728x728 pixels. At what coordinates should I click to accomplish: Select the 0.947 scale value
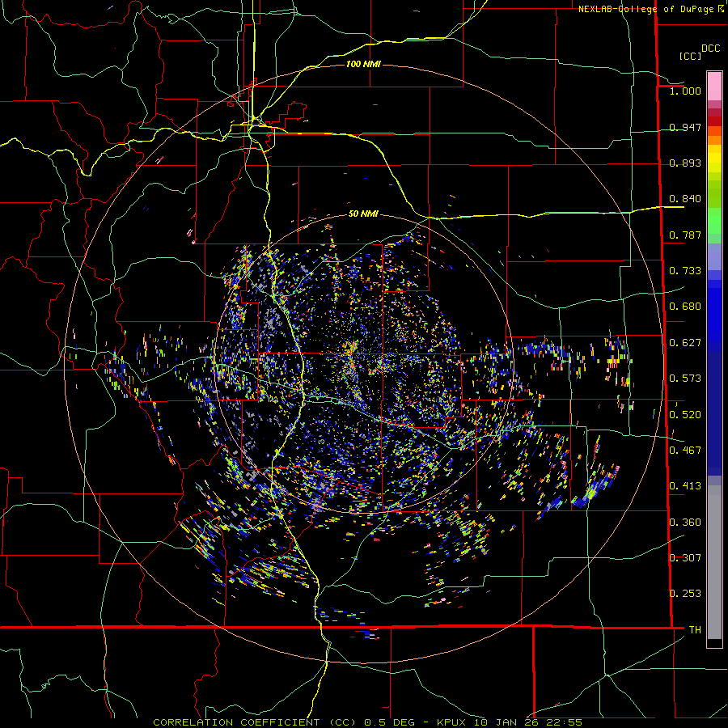coord(685,127)
